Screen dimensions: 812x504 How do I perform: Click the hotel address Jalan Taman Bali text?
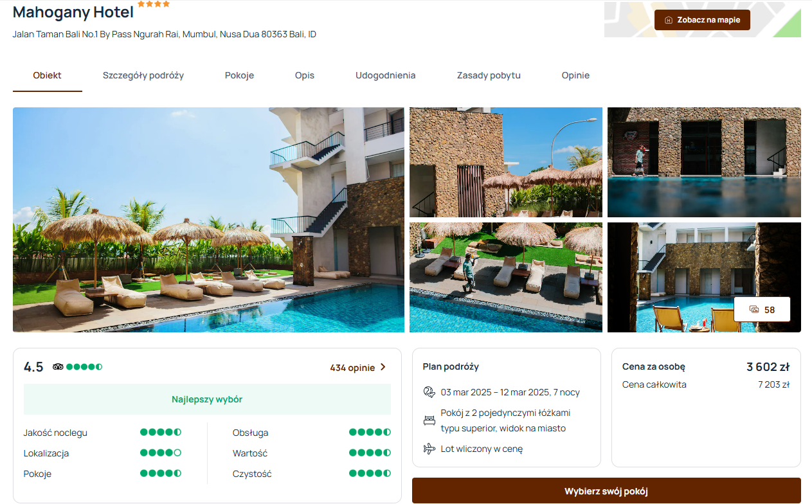[x=165, y=34]
